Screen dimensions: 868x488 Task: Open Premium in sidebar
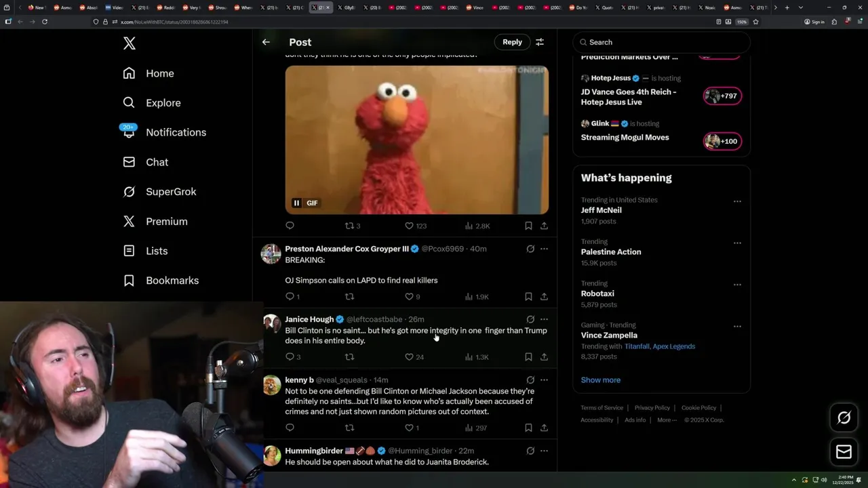[x=155, y=222]
